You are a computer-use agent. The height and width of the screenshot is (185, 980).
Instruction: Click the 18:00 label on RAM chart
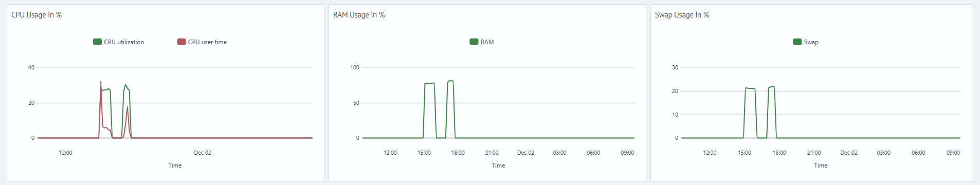(x=458, y=153)
